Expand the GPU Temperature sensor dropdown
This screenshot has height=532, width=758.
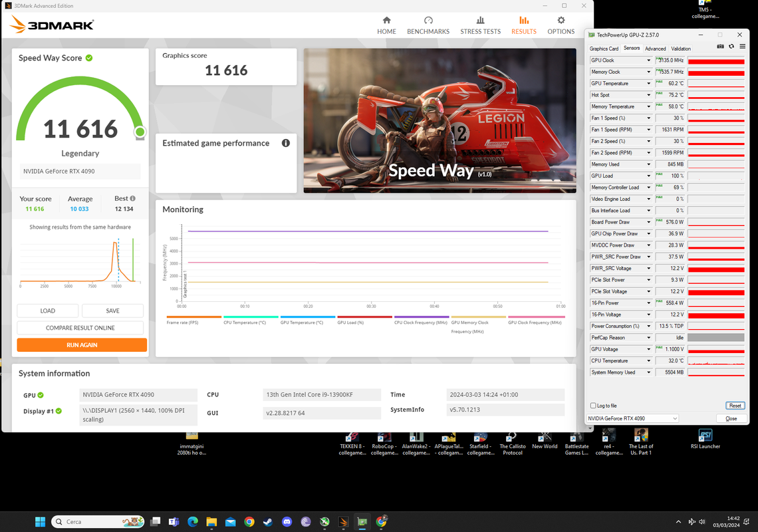coord(649,84)
